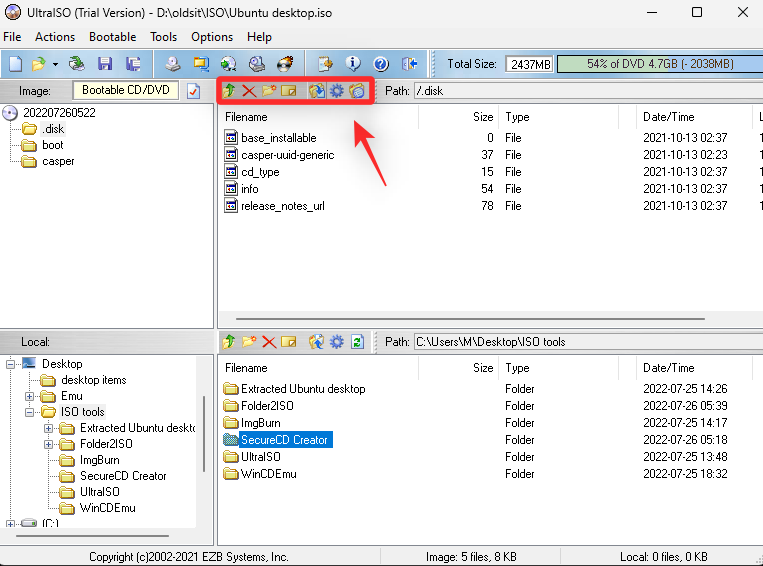Click the blue info bubble icon

353,64
